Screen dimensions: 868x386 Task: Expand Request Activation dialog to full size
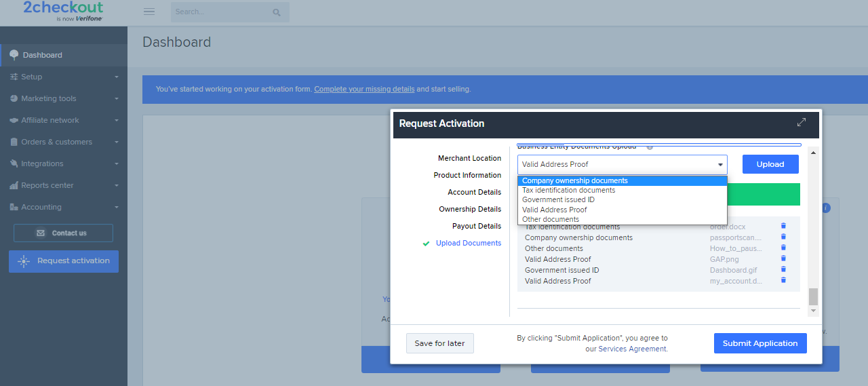(x=802, y=122)
